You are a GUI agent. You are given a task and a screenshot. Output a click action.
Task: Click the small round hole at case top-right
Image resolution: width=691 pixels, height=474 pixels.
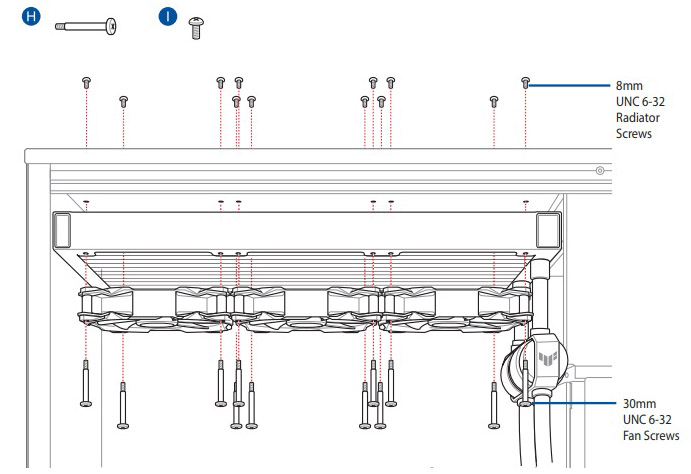[x=600, y=171]
